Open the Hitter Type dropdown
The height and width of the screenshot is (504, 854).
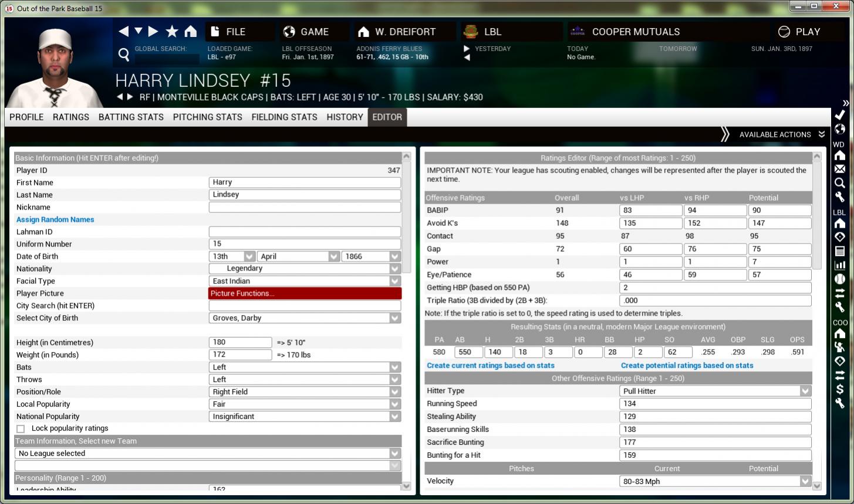pos(715,391)
